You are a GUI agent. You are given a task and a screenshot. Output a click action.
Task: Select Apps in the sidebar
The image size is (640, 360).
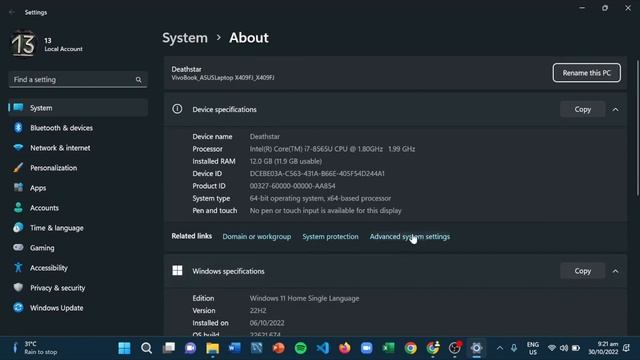[x=78, y=188]
